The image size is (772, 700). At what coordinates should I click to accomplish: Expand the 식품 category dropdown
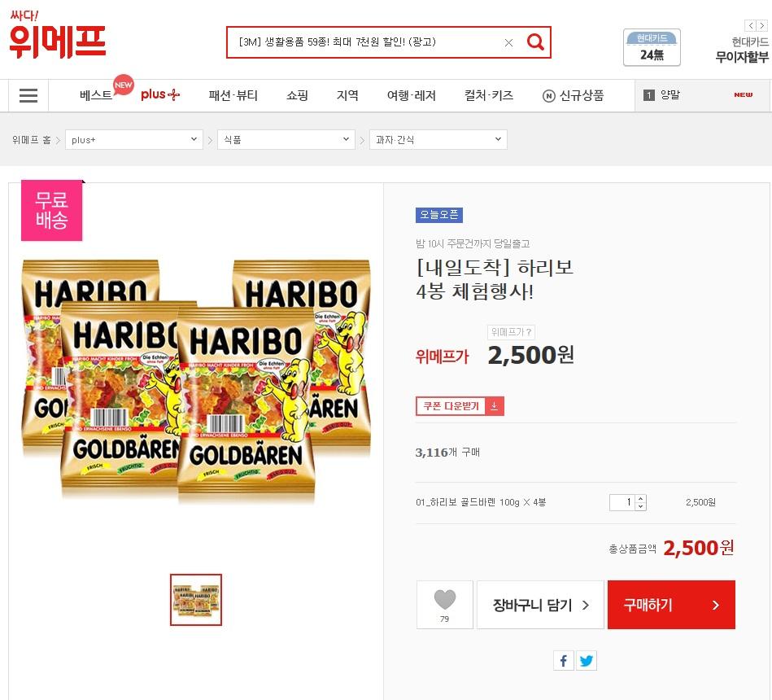coord(286,139)
